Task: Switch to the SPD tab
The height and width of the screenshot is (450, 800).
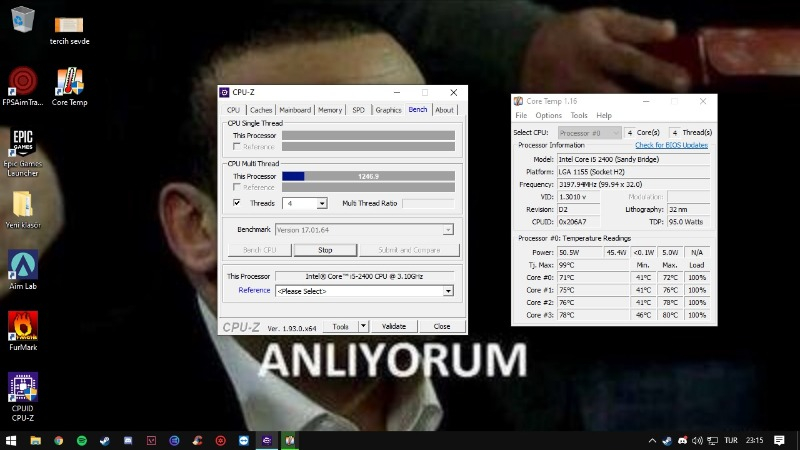Action: click(x=359, y=110)
